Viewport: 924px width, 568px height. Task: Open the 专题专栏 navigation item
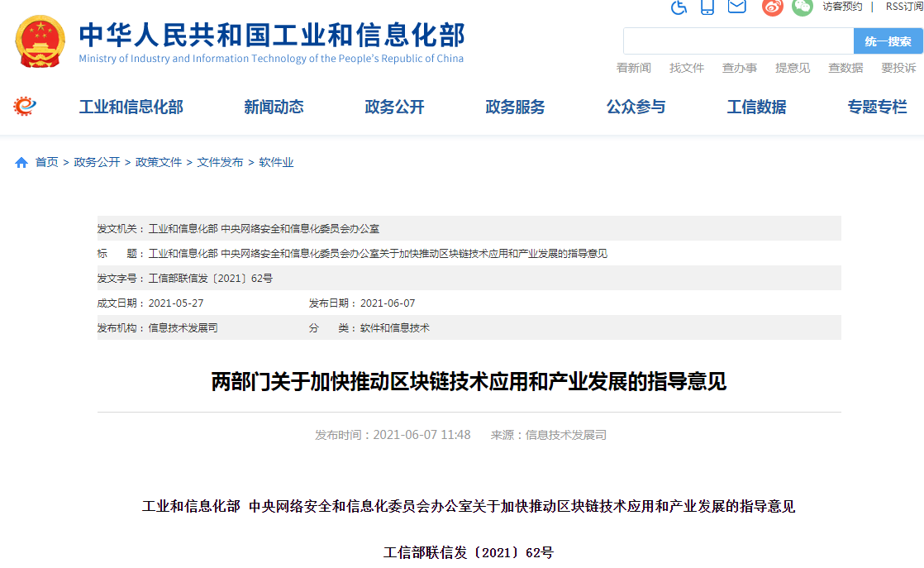tap(877, 107)
